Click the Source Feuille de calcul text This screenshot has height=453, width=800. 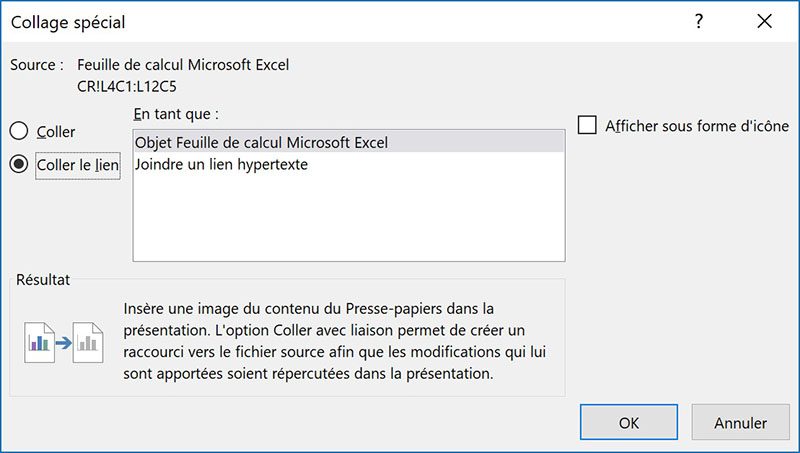click(x=183, y=65)
